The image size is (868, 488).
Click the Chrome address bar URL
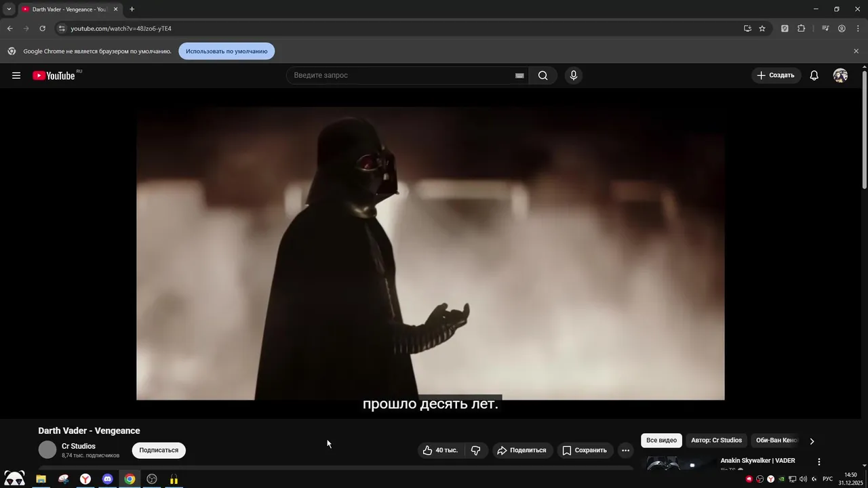tap(121, 28)
